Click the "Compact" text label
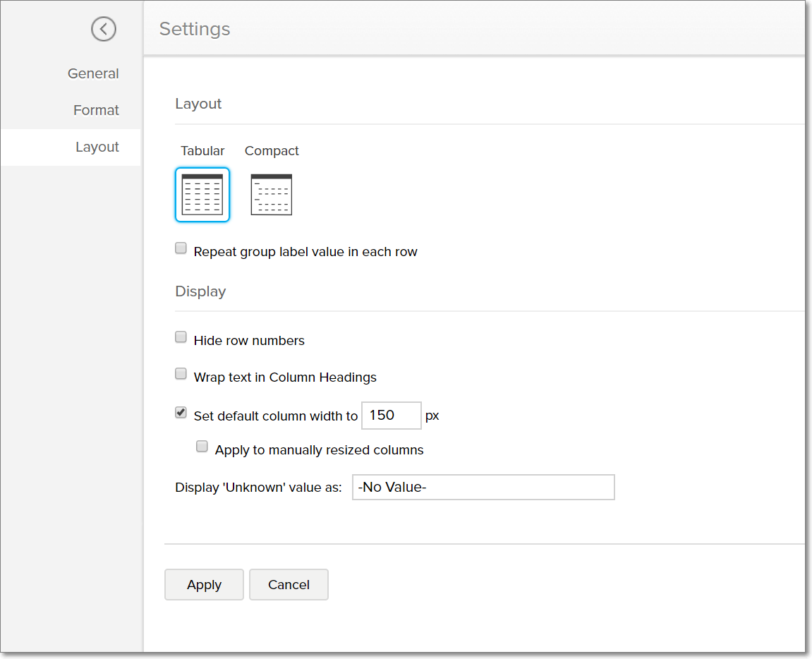This screenshot has width=812, height=659. click(272, 151)
